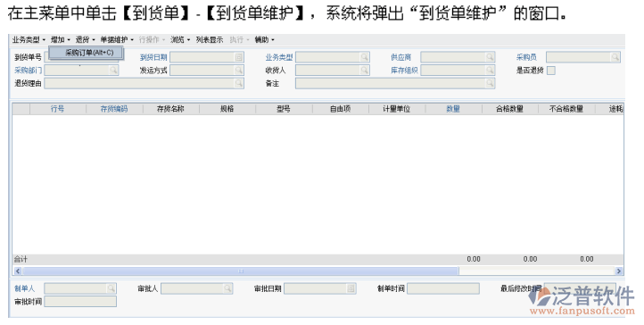Expand the 业务类型 dropdown menu

pyautogui.click(x=29, y=40)
